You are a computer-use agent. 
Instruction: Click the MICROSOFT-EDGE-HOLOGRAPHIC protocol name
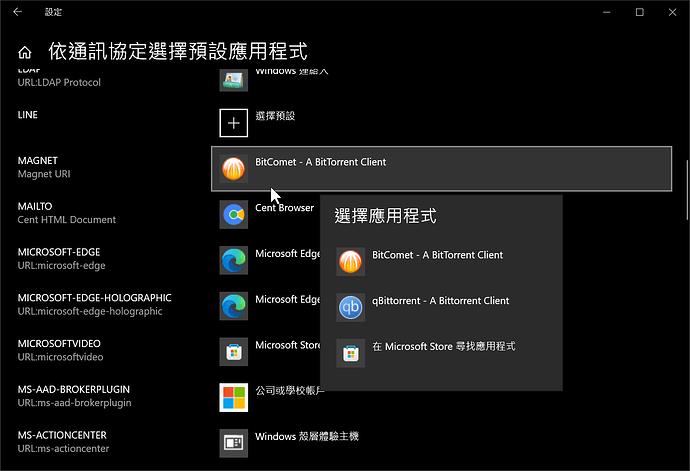coord(95,298)
